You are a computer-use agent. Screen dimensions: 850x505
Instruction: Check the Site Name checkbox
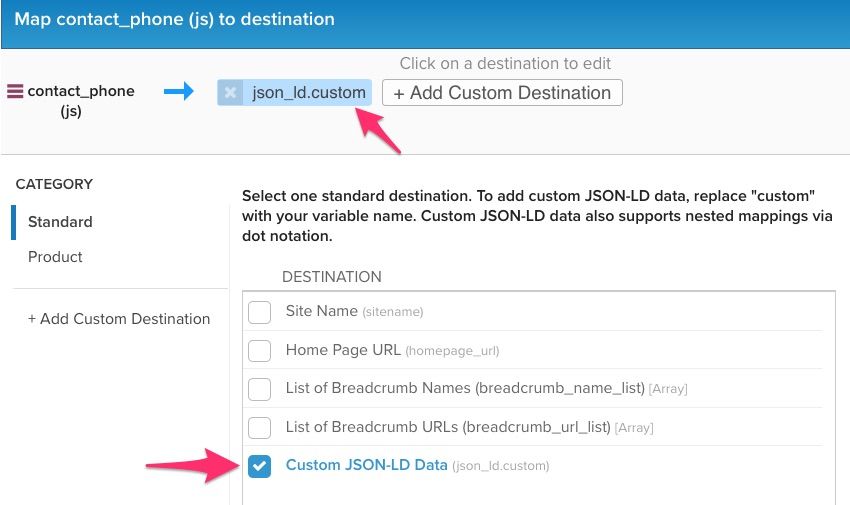tap(260, 312)
